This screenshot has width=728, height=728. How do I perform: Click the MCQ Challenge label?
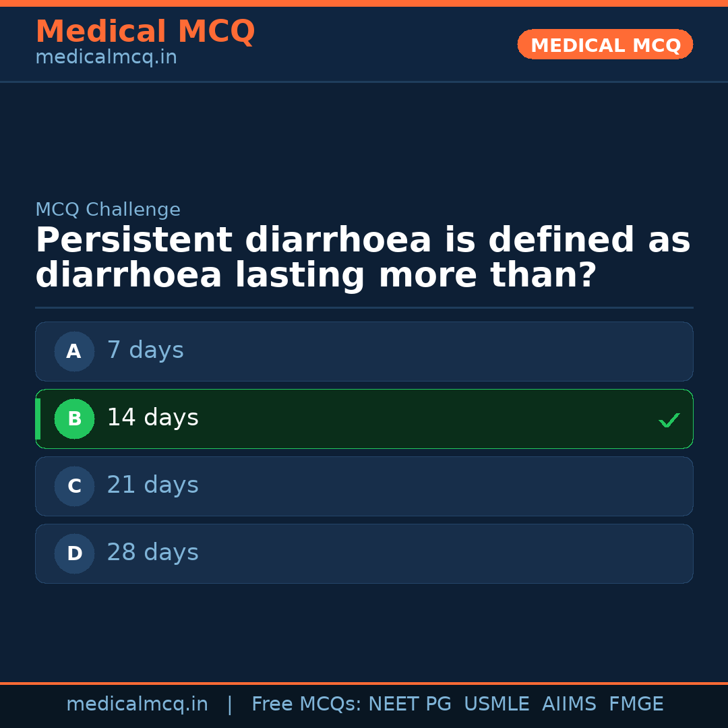[108, 210]
